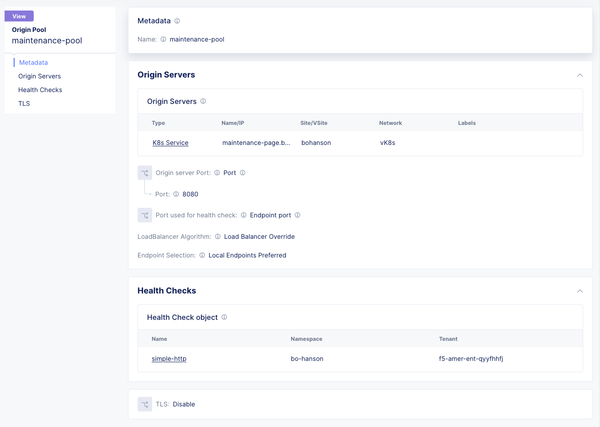The width and height of the screenshot is (600, 427).
Task: Click info icon next to Health Check object
Action: [224, 317]
